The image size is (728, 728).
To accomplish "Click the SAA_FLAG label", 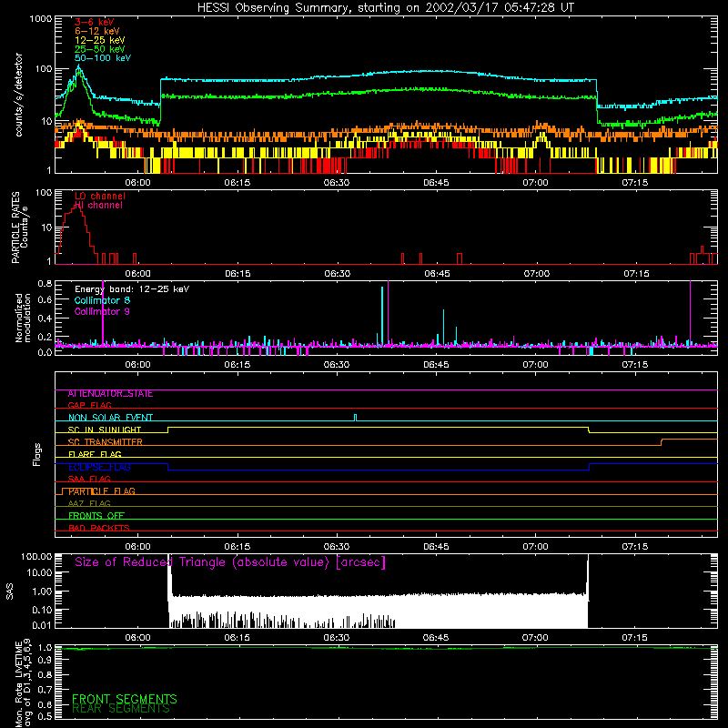I will point(89,480).
